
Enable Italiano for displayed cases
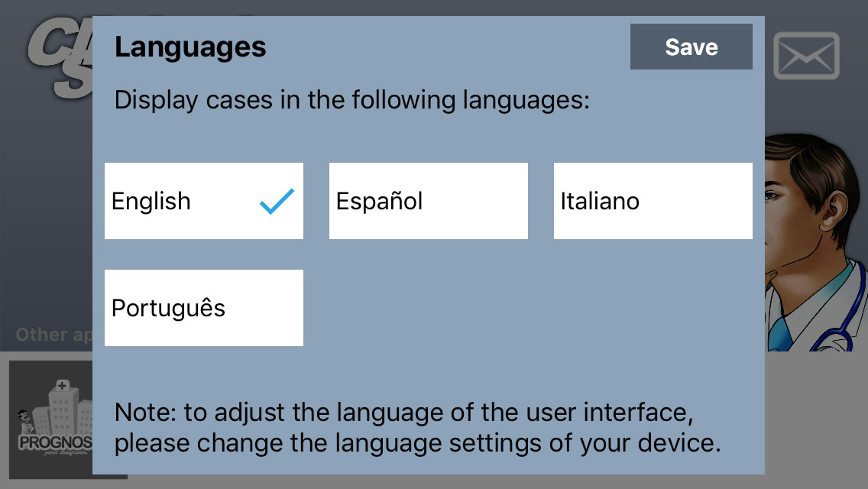pyautogui.click(x=653, y=201)
